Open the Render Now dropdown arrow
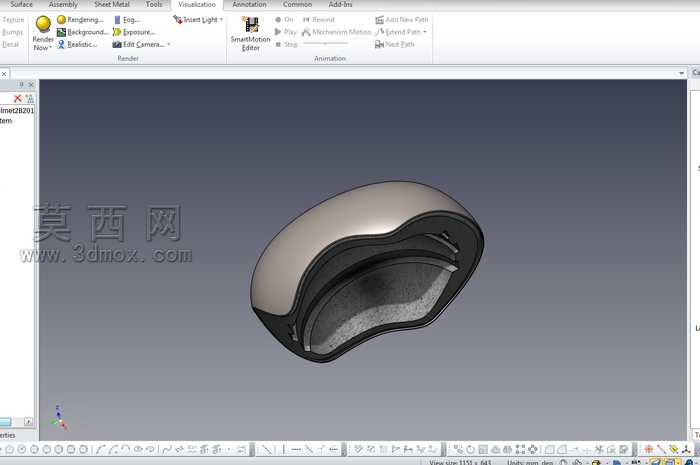 (50, 48)
